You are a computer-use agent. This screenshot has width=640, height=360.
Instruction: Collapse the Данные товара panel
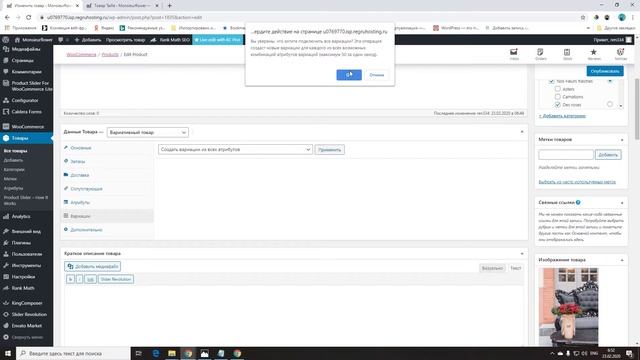(522, 132)
